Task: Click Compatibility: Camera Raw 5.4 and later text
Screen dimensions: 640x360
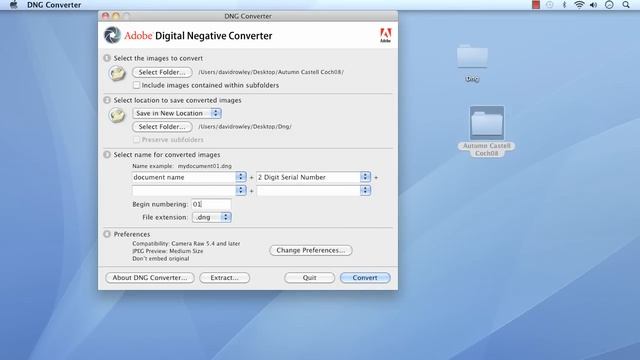Action: click(186, 243)
